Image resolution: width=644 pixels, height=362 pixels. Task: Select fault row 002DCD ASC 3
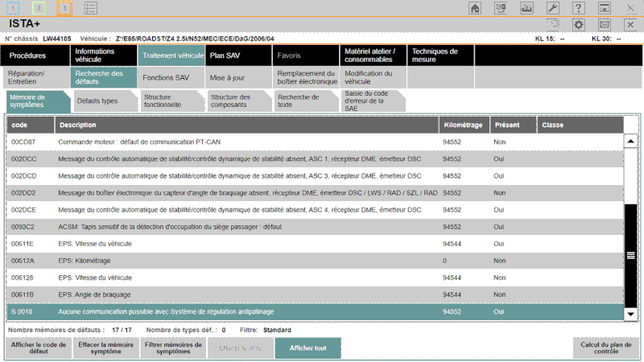tap(315, 176)
